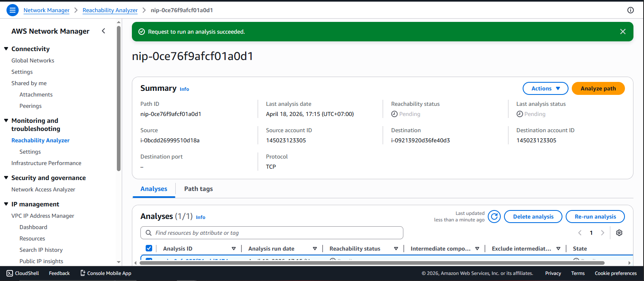644x281 pixels.
Task: Open Connectivity Settings in sidebar
Action: [x=22, y=72]
